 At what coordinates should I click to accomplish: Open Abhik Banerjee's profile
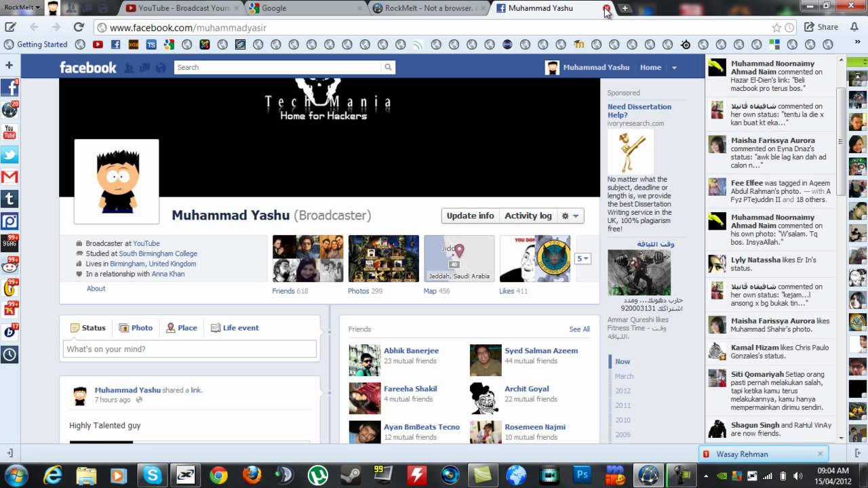coord(411,350)
